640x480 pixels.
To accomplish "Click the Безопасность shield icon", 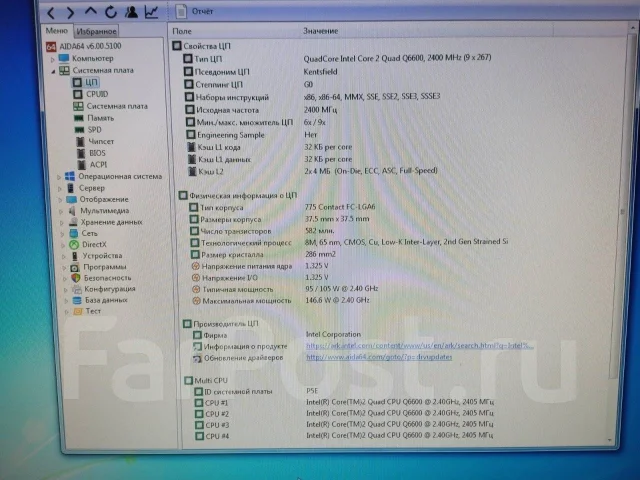I will pyautogui.click(x=76, y=278).
